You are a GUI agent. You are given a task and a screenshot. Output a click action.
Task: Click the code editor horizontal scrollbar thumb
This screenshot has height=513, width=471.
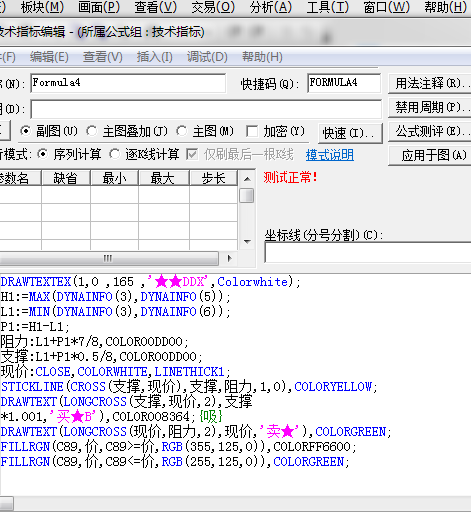6,503
